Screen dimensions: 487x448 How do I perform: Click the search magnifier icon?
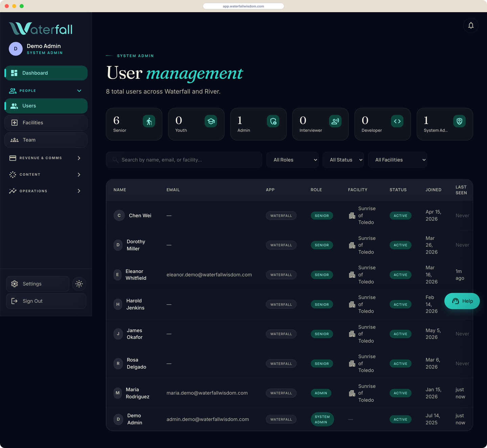coord(115,160)
